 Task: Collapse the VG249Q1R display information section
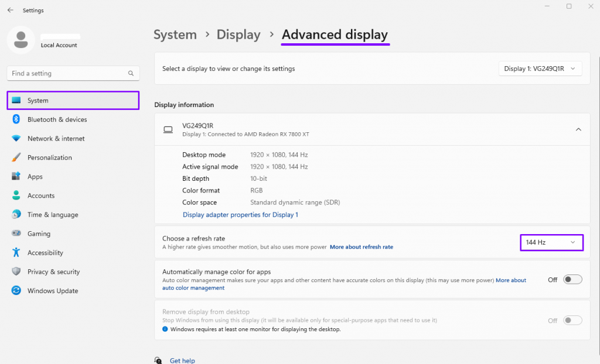click(x=578, y=129)
